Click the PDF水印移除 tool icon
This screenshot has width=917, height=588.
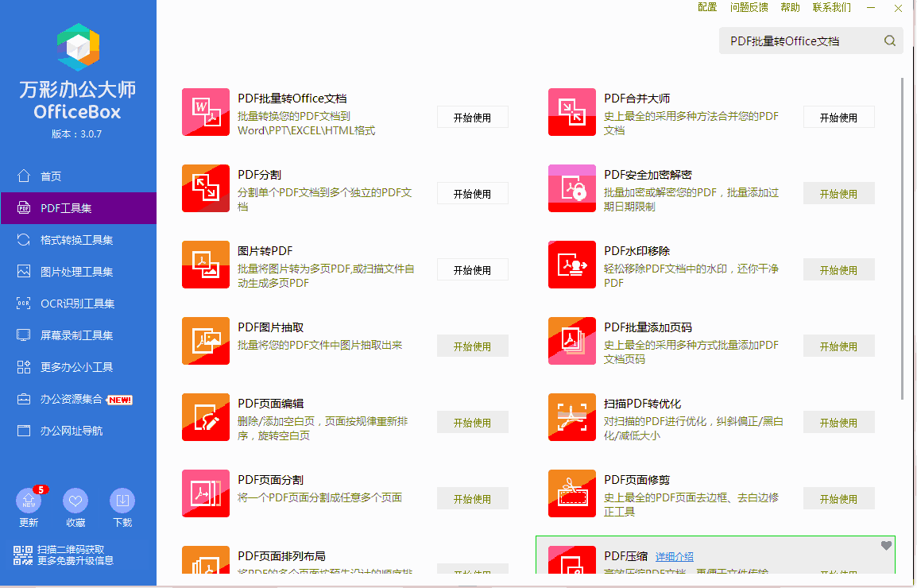point(571,265)
